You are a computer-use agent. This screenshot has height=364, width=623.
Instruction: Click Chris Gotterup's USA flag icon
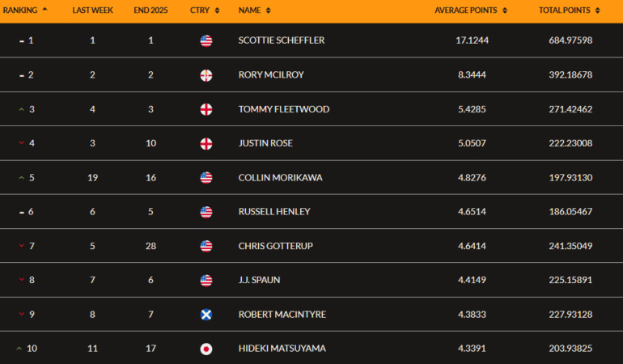206,246
